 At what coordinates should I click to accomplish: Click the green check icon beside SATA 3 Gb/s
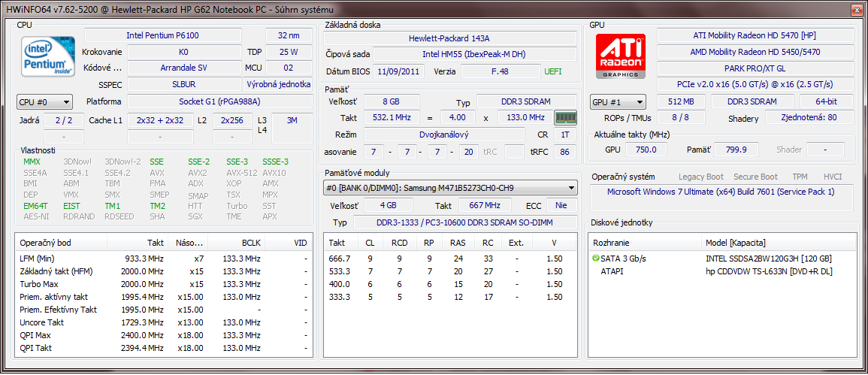(596, 259)
